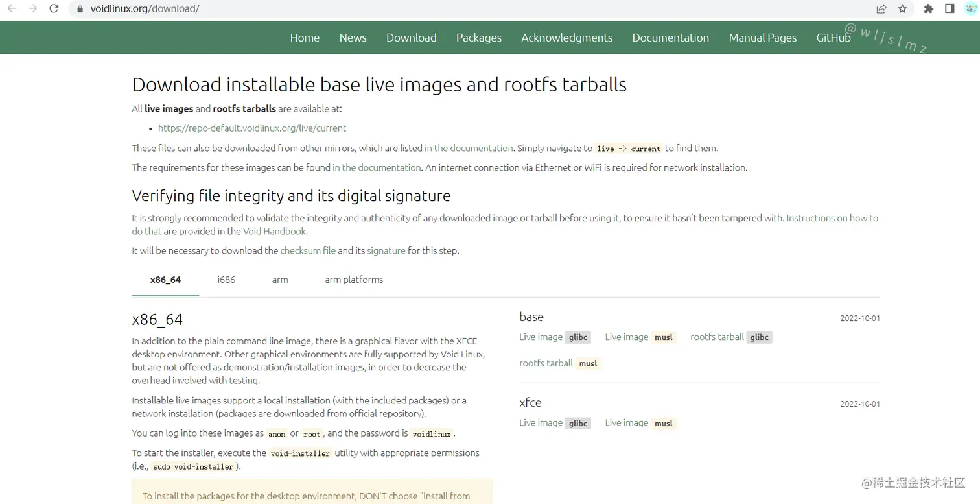Open GitHub in the navigation bar
Screen dimensions: 980x504
(x=834, y=38)
